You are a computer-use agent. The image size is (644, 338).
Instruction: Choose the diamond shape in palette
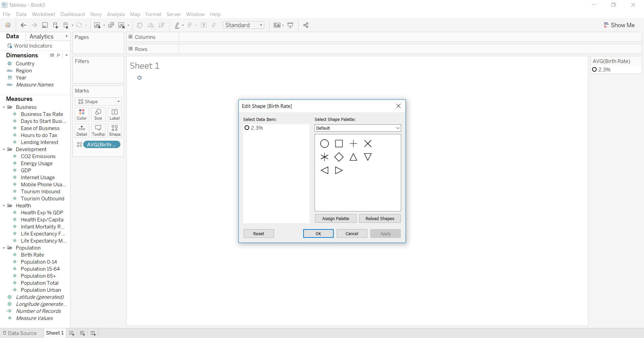[339, 157]
